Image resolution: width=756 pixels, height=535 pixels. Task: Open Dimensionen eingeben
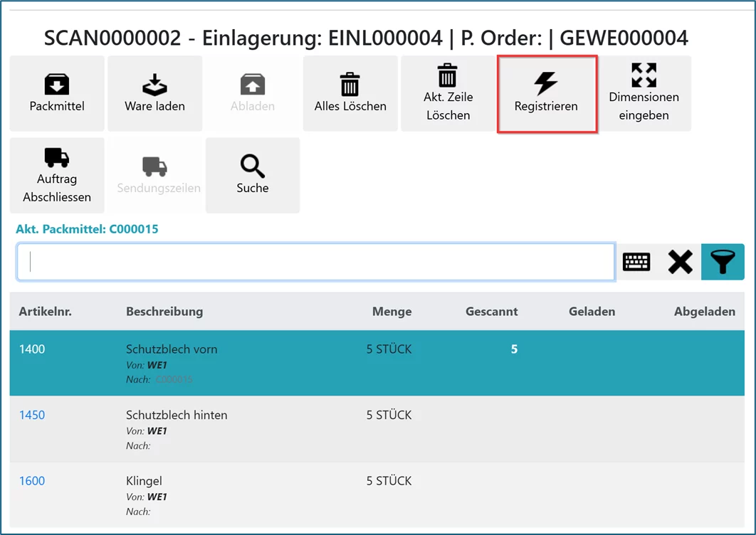[x=644, y=94]
